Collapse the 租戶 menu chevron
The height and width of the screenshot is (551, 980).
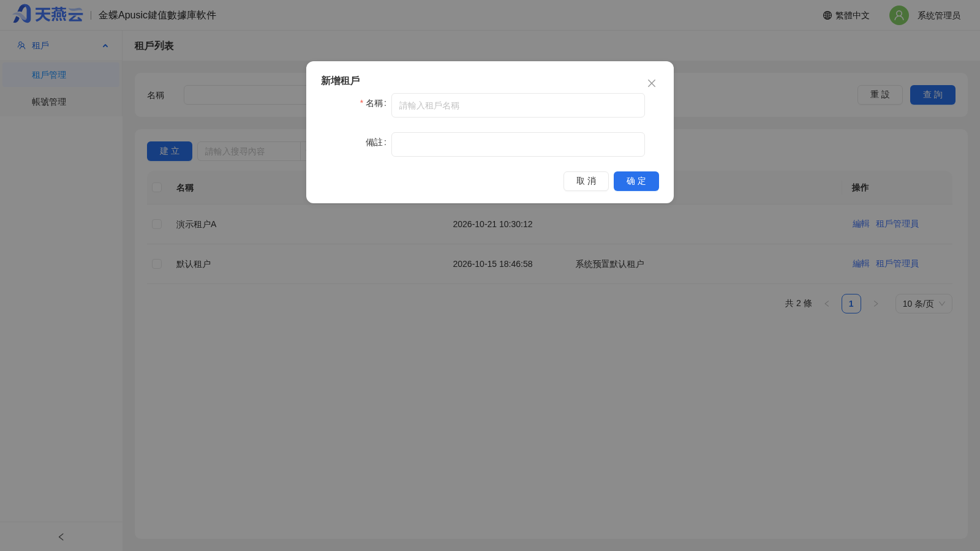coord(105,45)
